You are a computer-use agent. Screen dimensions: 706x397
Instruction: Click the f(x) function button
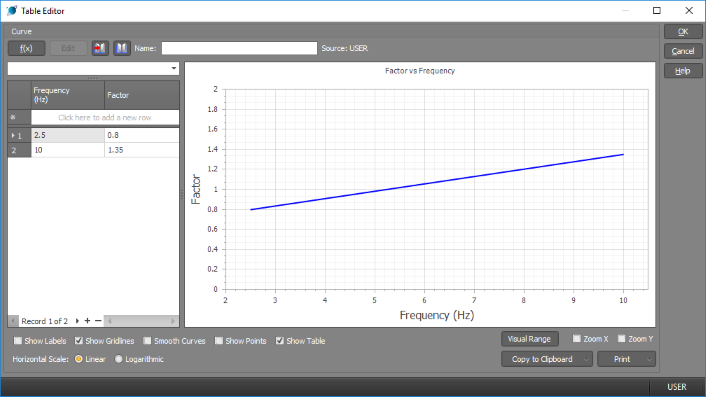coord(27,48)
